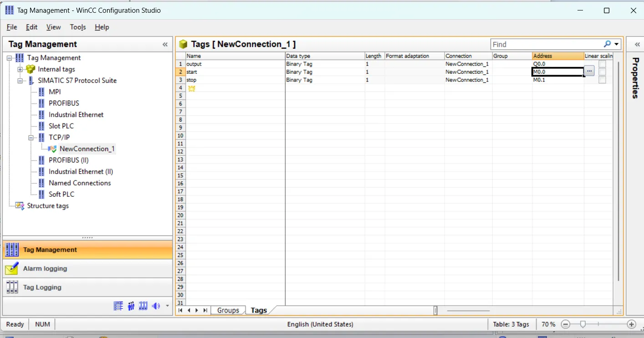Click into the Find search field
644x338 pixels.
[547, 44]
